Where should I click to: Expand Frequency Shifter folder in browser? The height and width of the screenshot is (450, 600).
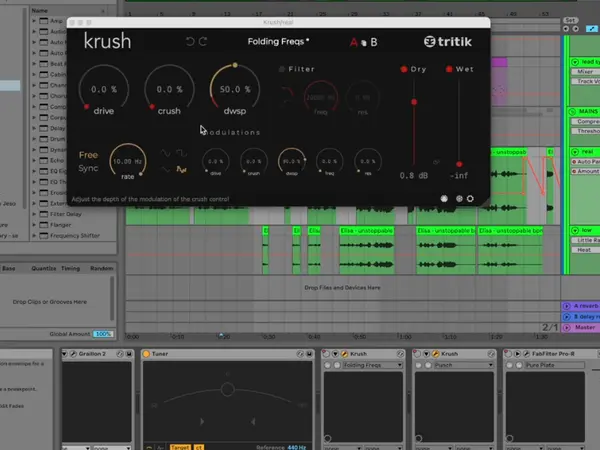tap(34, 236)
